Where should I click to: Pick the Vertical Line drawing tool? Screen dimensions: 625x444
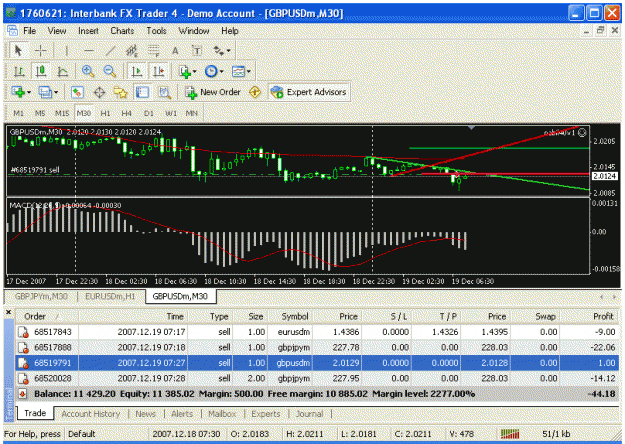click(x=67, y=51)
